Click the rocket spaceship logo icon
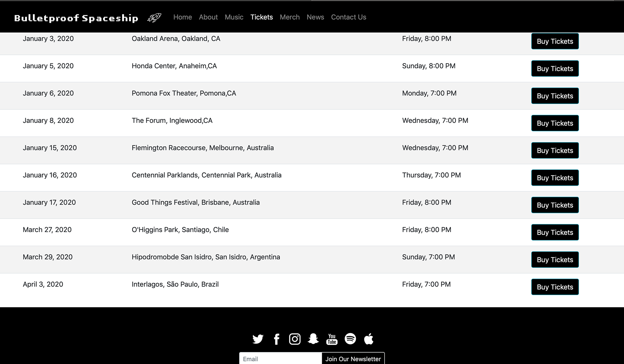The height and width of the screenshot is (364, 624). click(154, 17)
